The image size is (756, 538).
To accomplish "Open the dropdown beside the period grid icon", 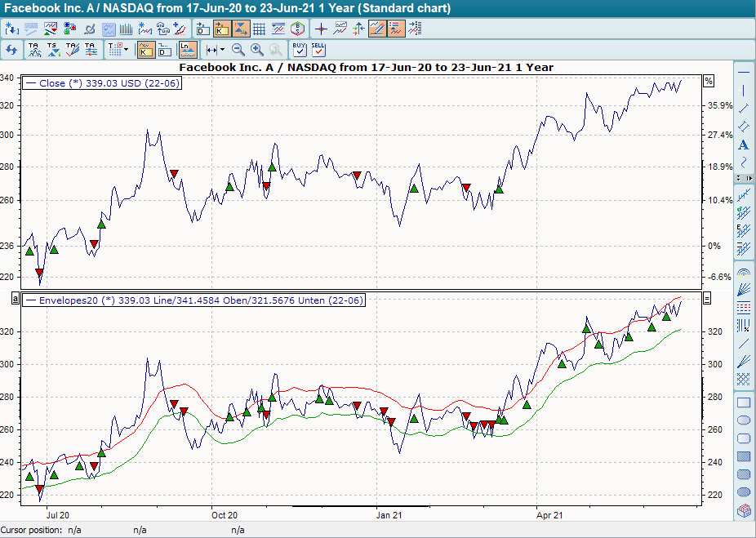I will pos(125,50).
